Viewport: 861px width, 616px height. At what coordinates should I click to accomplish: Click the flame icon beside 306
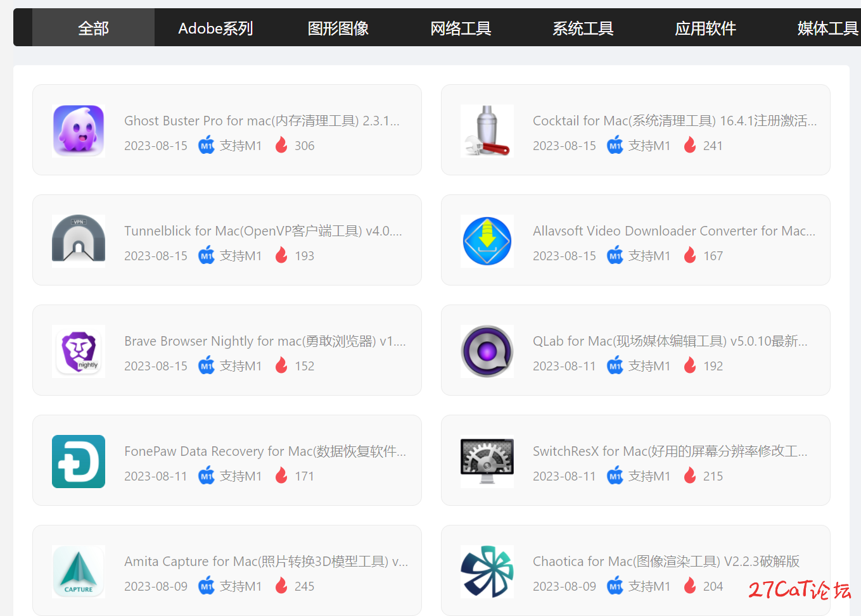point(281,145)
